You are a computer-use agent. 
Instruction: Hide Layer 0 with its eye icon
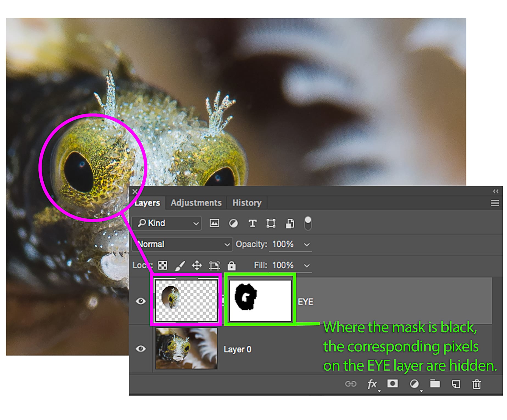(141, 348)
